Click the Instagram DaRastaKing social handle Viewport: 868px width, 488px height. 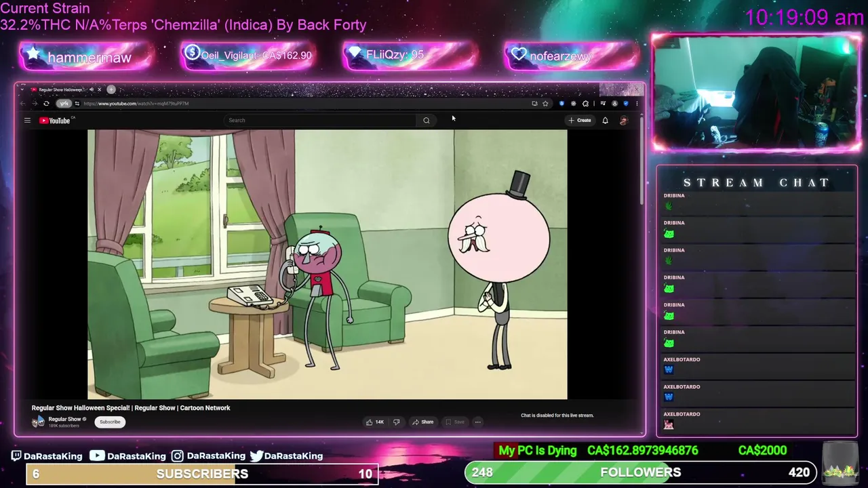pos(208,456)
